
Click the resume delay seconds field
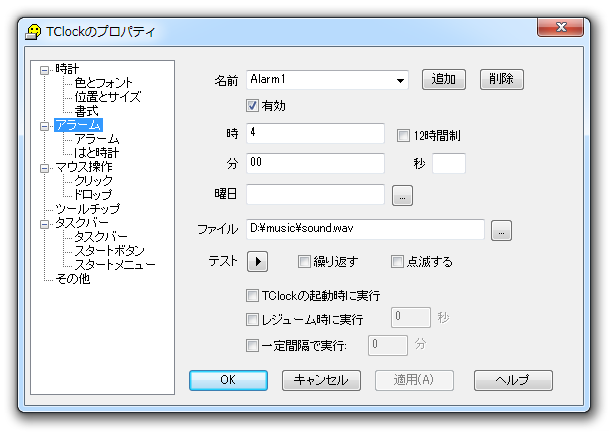(x=411, y=317)
